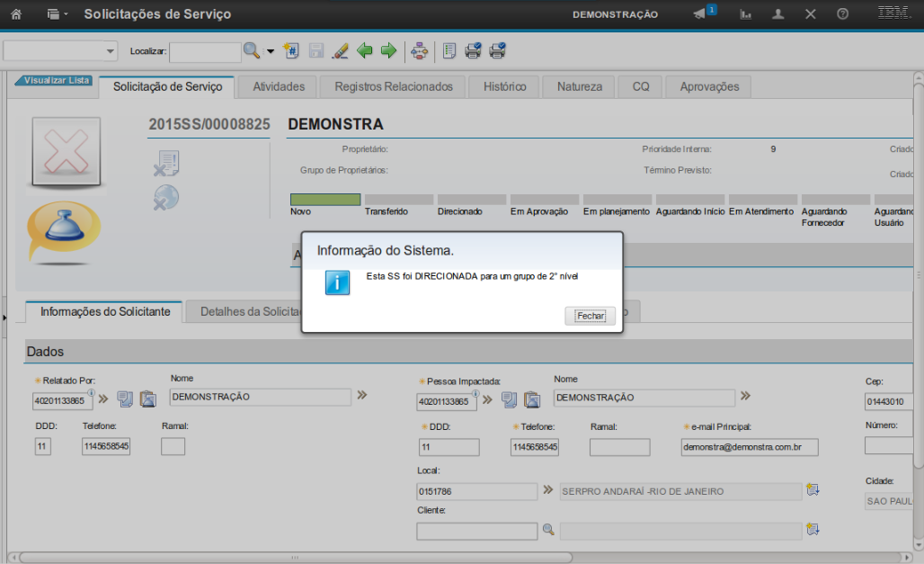The width and height of the screenshot is (924, 564).
Task: Expand the Go To menu dropdown
Action: pos(58,14)
